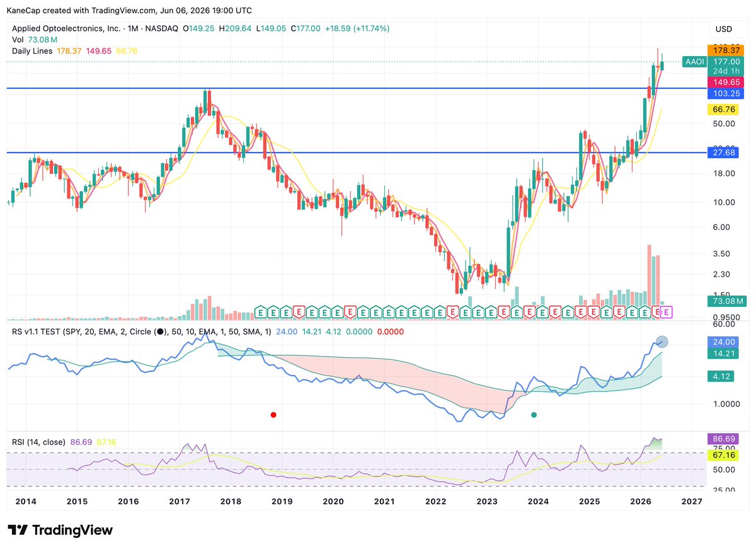Viewport: 756px width, 550px height.
Task: Click the green 177.00 last price label
Action: (726, 62)
